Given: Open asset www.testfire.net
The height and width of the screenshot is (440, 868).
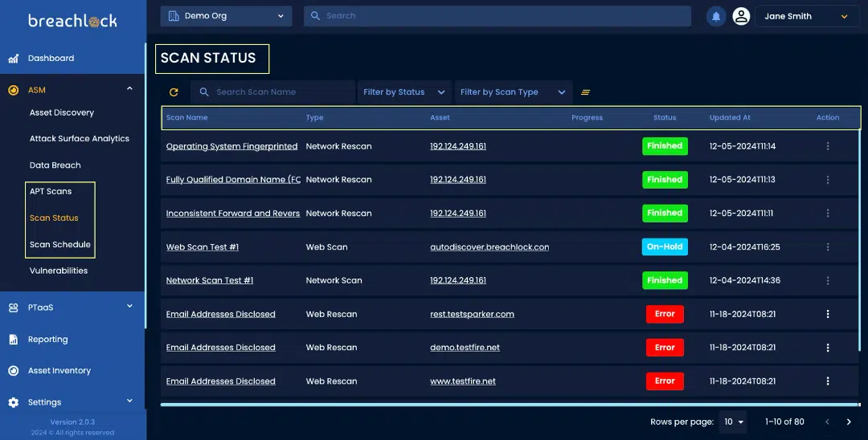Looking at the screenshot, I should (463, 381).
